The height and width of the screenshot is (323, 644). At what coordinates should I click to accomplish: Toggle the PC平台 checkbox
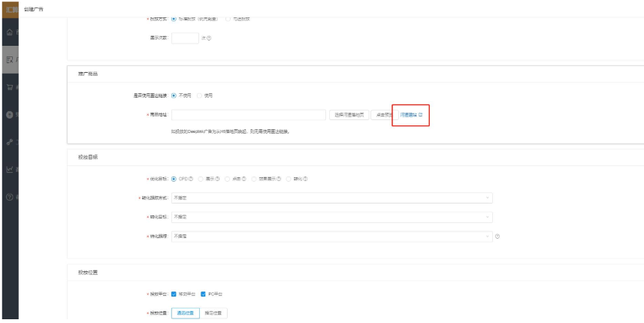coord(203,294)
